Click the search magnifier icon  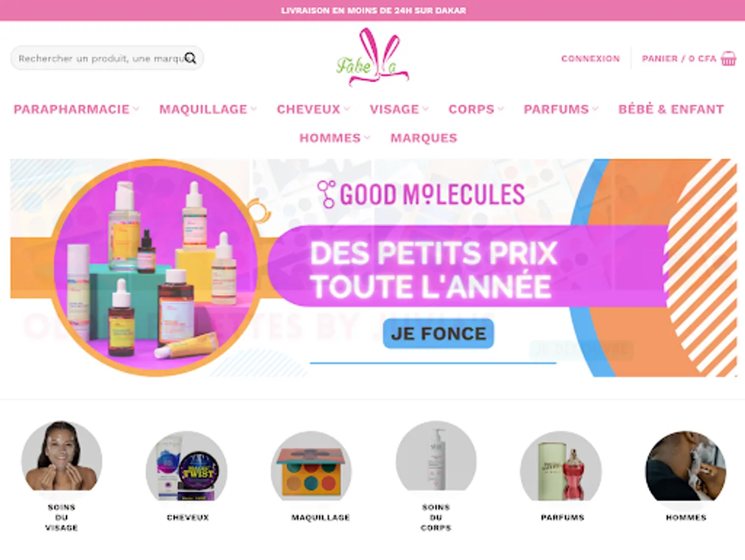(190, 58)
